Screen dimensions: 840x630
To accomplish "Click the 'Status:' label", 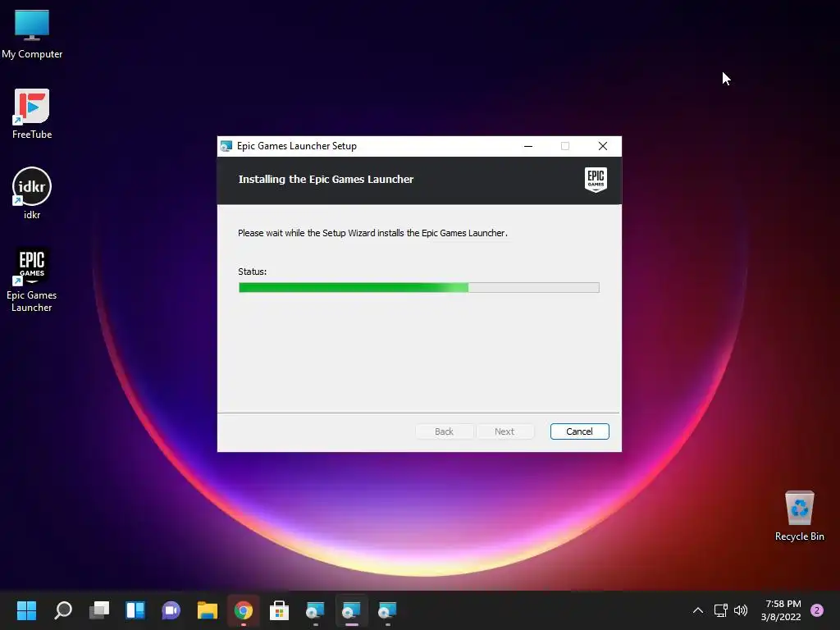I will (253, 272).
